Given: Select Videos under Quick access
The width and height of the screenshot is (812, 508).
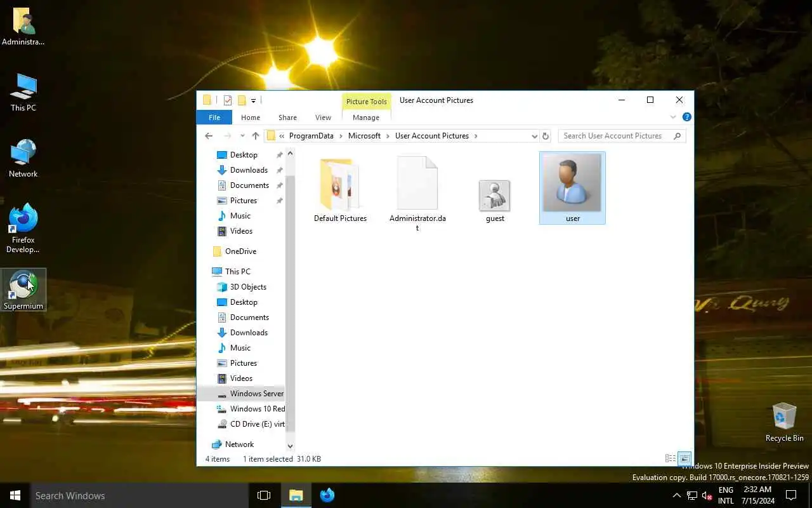Looking at the screenshot, I should tap(241, 231).
